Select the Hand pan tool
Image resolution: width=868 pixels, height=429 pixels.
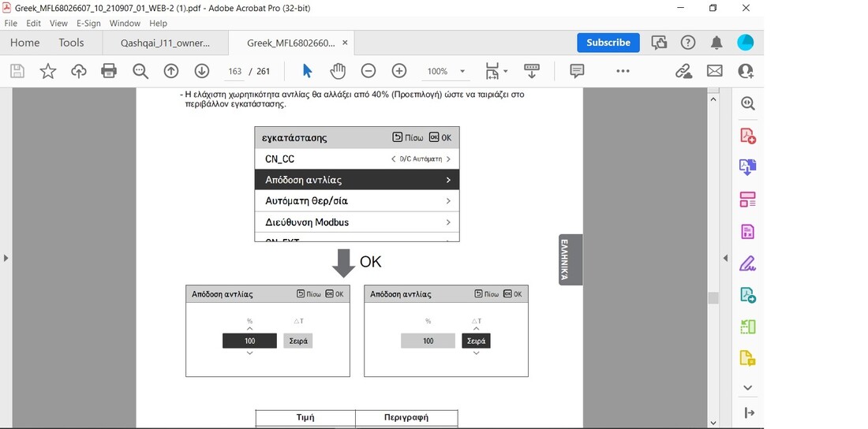tap(338, 71)
